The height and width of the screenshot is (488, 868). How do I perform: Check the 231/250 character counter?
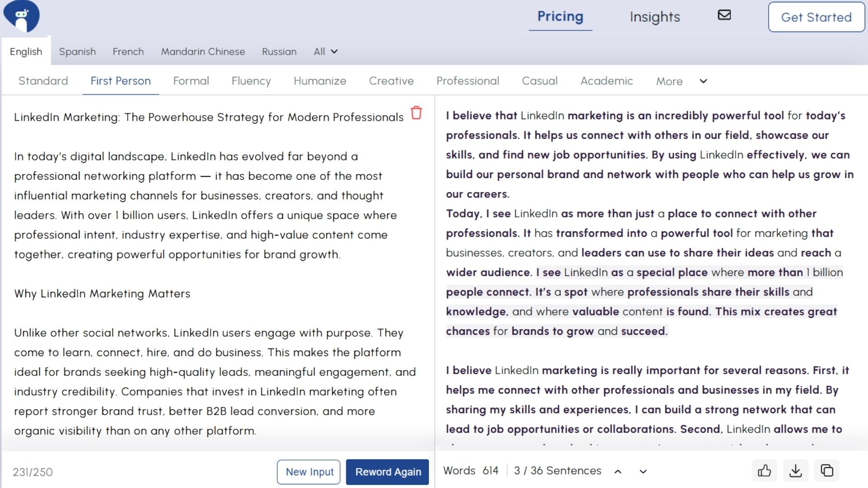(x=33, y=473)
